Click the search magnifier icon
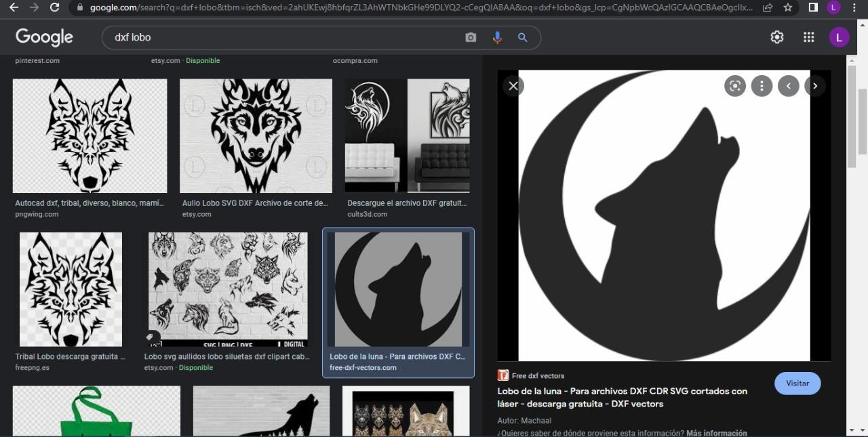The height and width of the screenshot is (437, 868). coord(522,37)
